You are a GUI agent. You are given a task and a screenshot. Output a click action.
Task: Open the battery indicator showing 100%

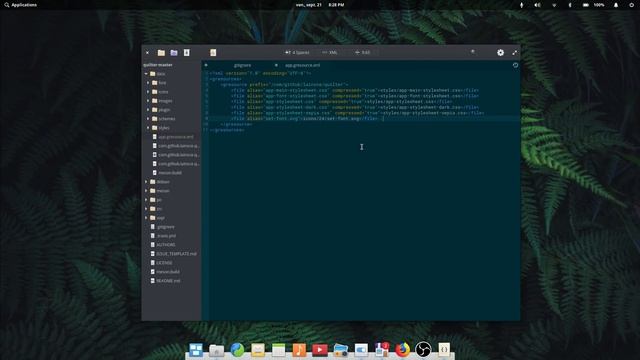click(593, 5)
